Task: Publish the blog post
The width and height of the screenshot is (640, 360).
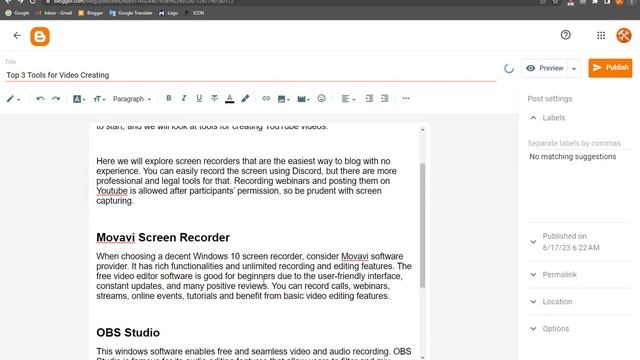Action: pyautogui.click(x=610, y=68)
